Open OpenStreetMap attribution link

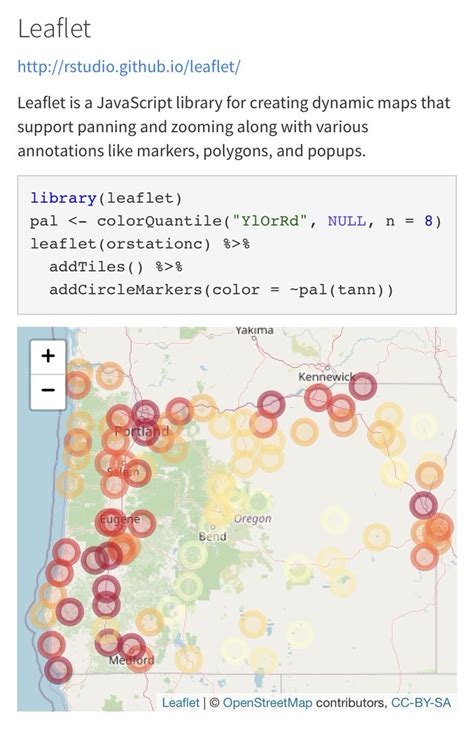pos(268,702)
